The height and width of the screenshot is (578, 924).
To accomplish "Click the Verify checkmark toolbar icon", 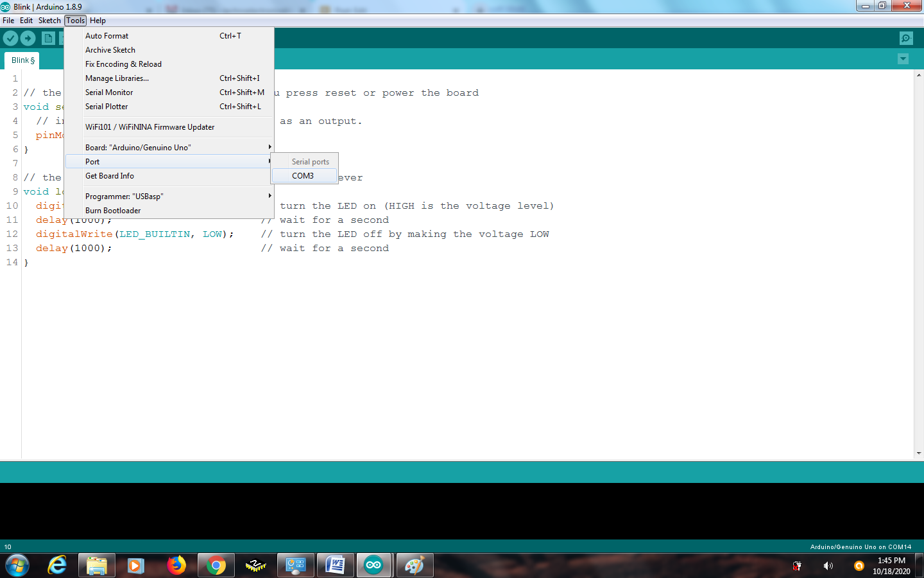I will pyautogui.click(x=10, y=39).
